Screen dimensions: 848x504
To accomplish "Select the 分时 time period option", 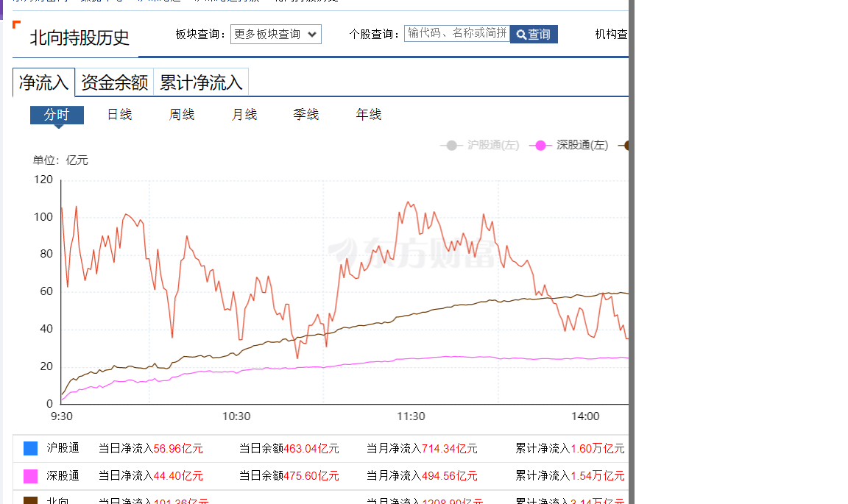I will point(57,115).
